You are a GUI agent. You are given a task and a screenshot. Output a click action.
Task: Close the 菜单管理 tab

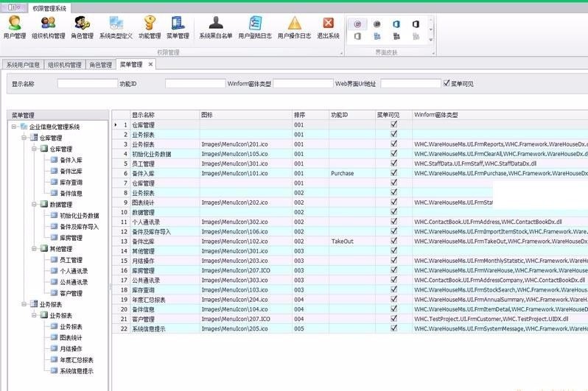(x=151, y=64)
